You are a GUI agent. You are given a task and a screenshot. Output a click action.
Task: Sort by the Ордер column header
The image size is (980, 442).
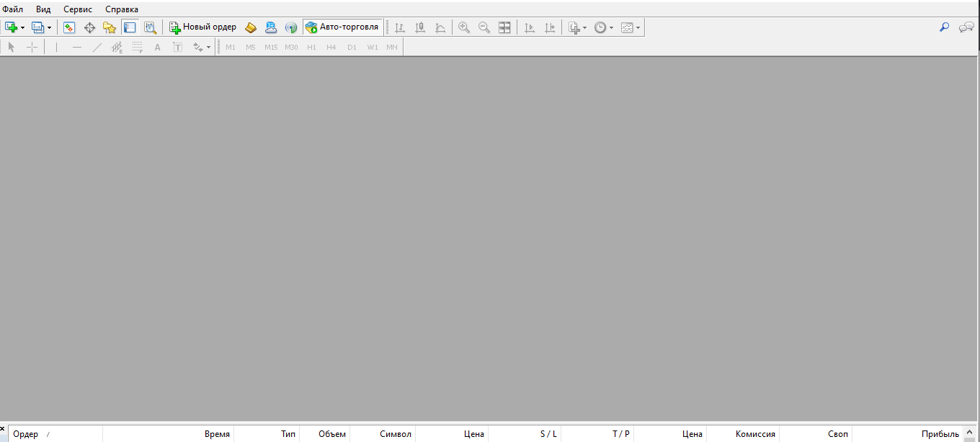pyautogui.click(x=55, y=434)
